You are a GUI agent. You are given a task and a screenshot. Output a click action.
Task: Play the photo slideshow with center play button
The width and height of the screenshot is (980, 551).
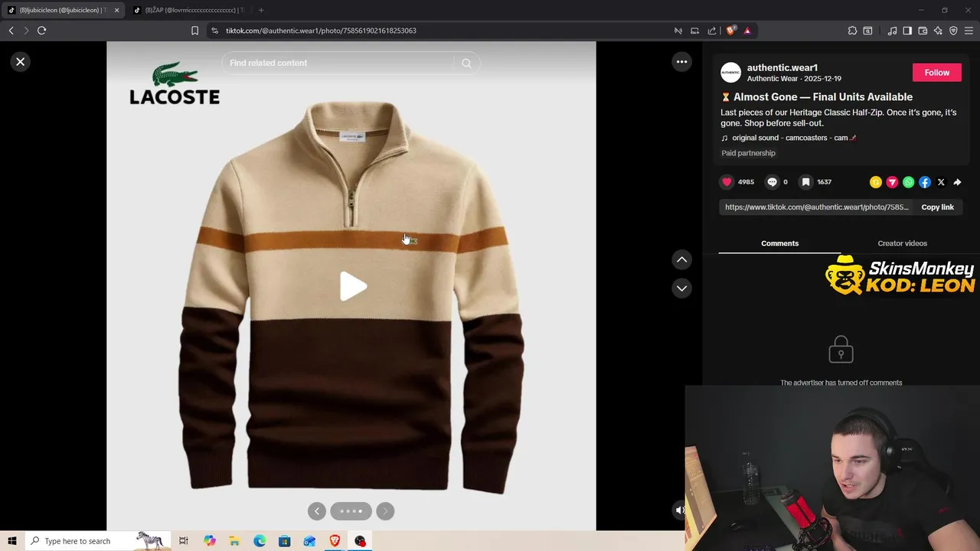click(x=353, y=286)
